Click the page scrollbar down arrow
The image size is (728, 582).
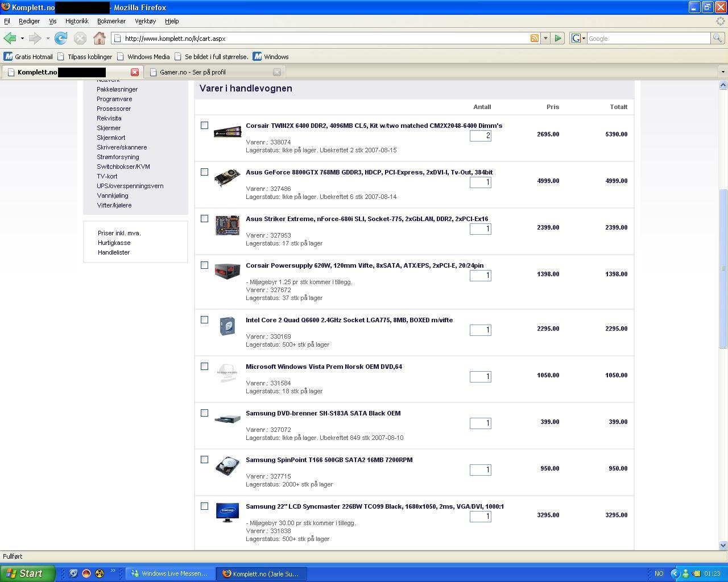pos(723,545)
